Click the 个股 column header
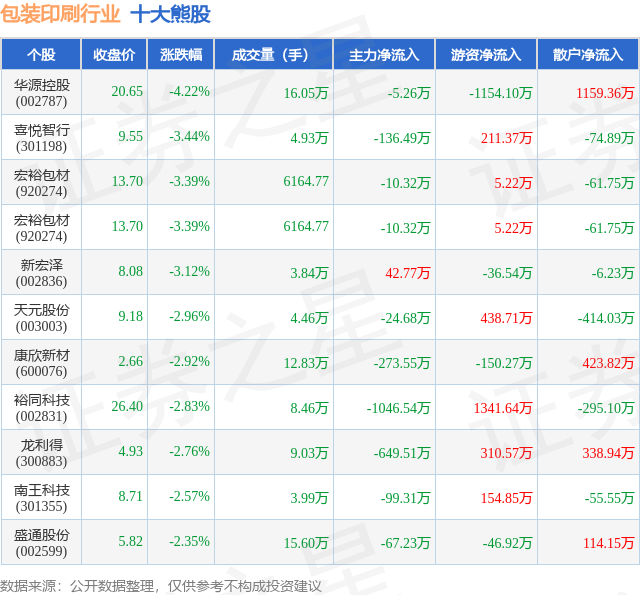Screen dimensions: 640x595 (x=41, y=54)
